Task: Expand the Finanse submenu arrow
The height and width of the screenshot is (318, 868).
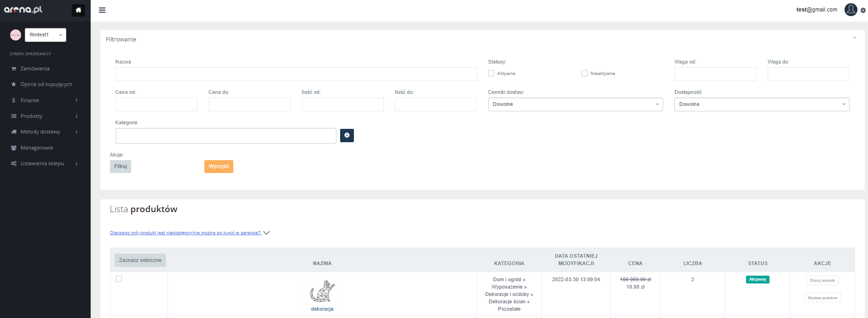Action: click(76, 100)
